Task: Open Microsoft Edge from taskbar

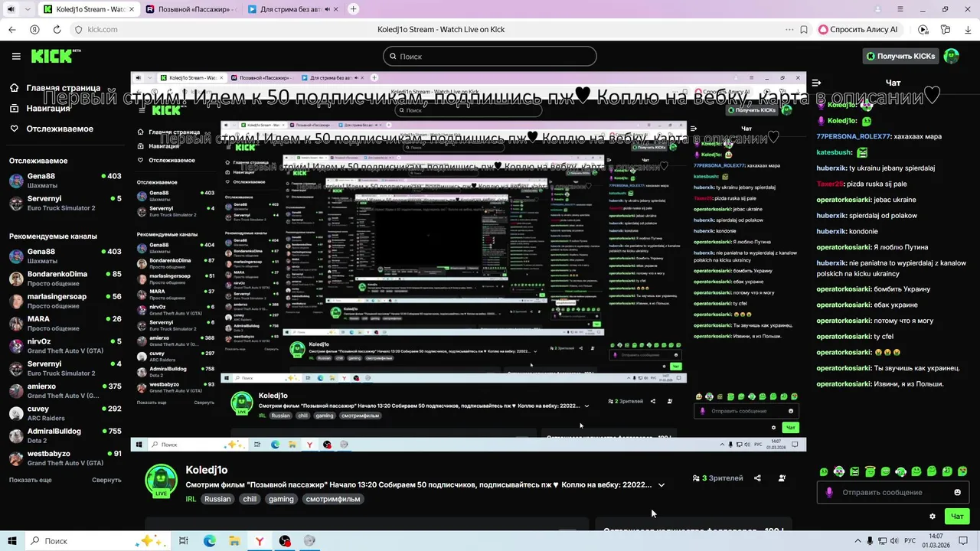Action: tap(209, 541)
